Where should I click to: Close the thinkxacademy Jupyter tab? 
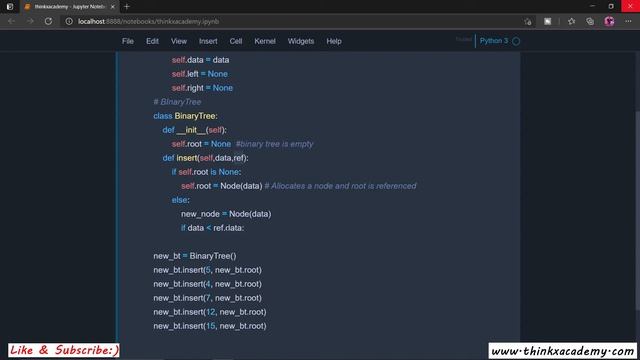[113, 7]
